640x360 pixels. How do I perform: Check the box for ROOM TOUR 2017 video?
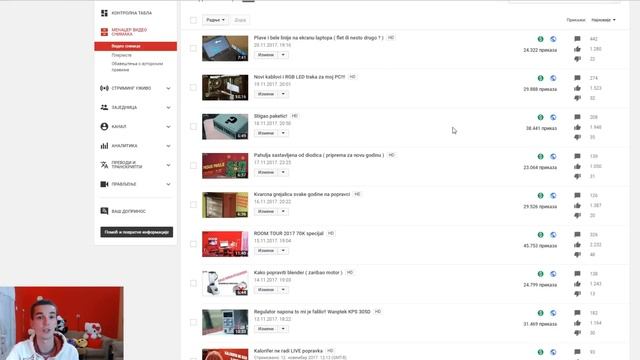pos(193,244)
